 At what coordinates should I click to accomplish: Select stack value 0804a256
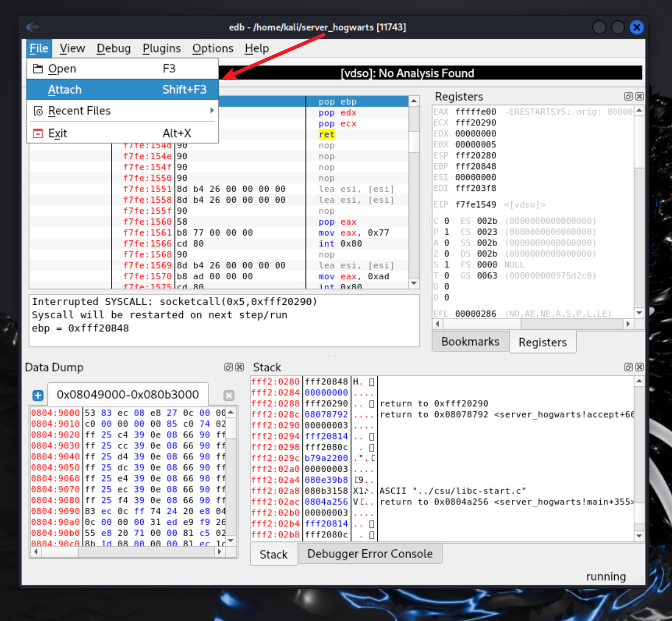(326, 502)
